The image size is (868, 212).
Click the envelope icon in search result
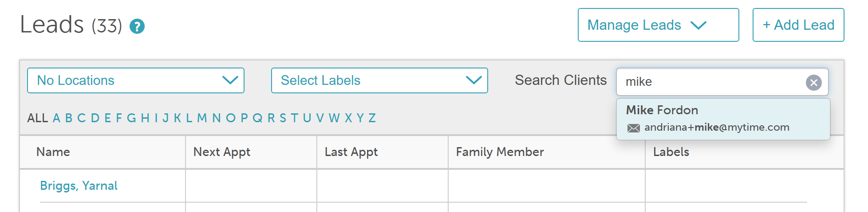pos(633,128)
